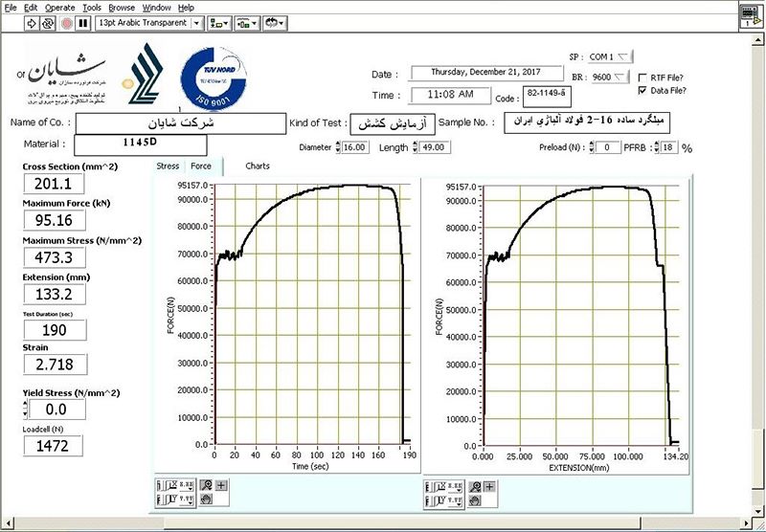Image resolution: width=766 pixels, height=532 pixels.
Task: Open the Operate menu
Action: [59, 7]
